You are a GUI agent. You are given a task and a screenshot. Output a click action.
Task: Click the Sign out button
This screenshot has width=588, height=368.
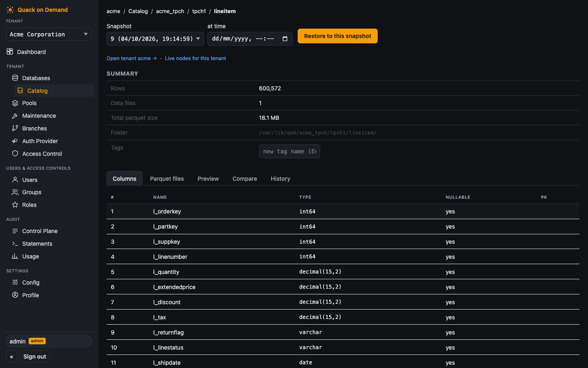click(35, 357)
